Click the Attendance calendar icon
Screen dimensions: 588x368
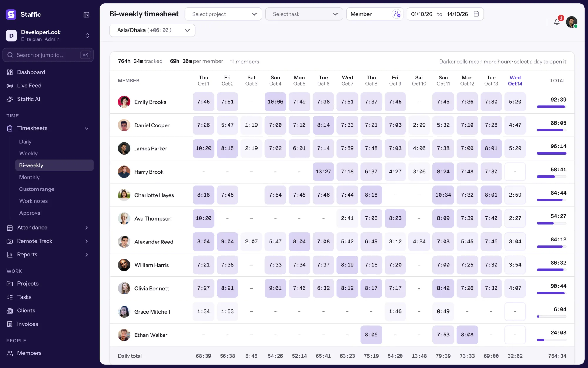pos(10,228)
